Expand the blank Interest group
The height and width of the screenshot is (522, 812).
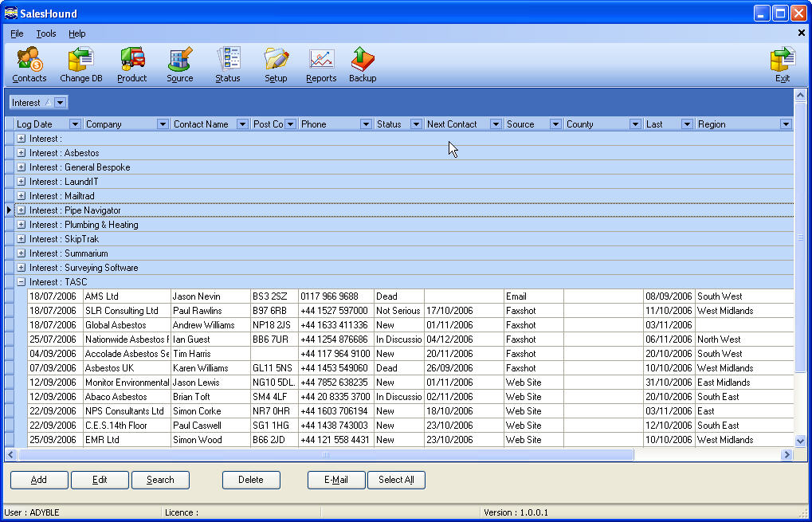pyautogui.click(x=22, y=139)
